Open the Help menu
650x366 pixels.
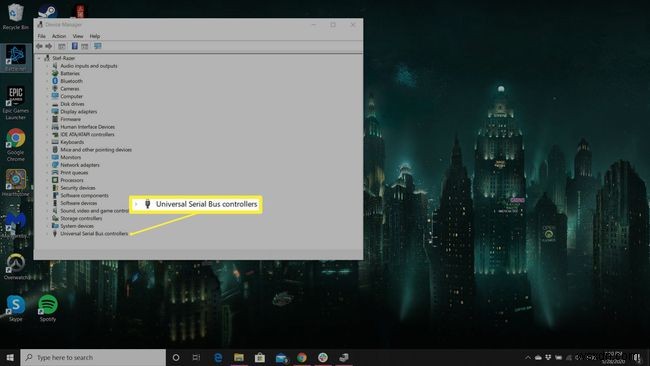(95, 36)
